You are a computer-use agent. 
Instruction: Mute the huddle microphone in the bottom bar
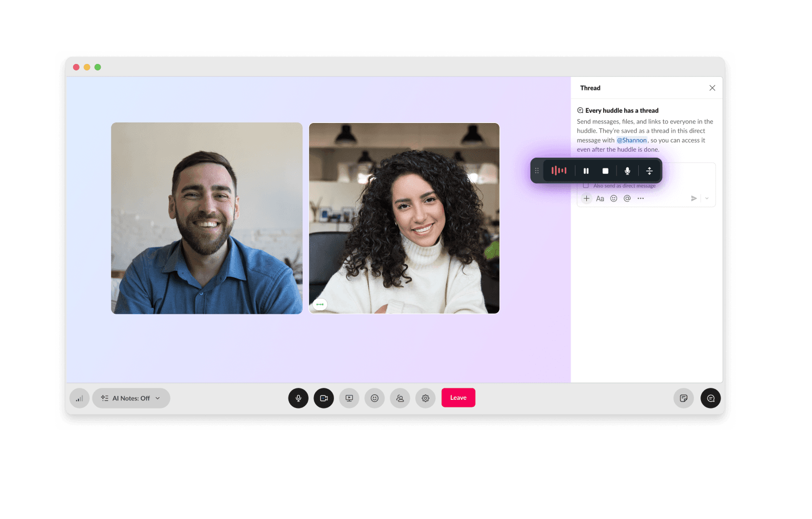tap(298, 398)
